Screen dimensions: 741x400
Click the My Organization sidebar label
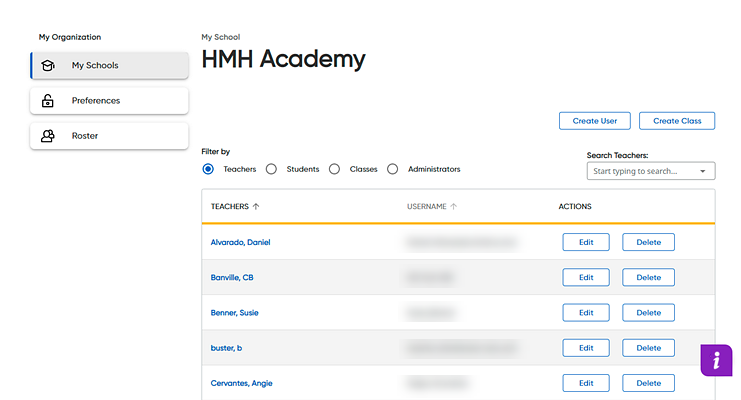click(x=70, y=37)
